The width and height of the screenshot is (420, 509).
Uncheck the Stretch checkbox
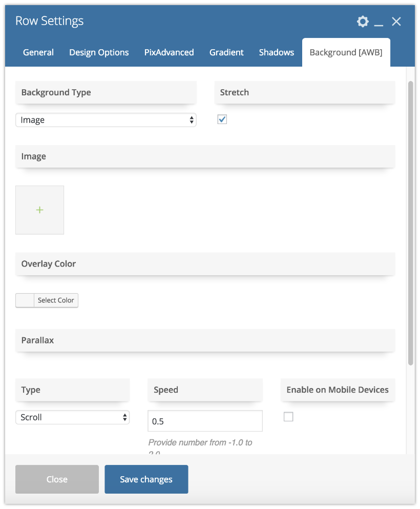coord(222,119)
